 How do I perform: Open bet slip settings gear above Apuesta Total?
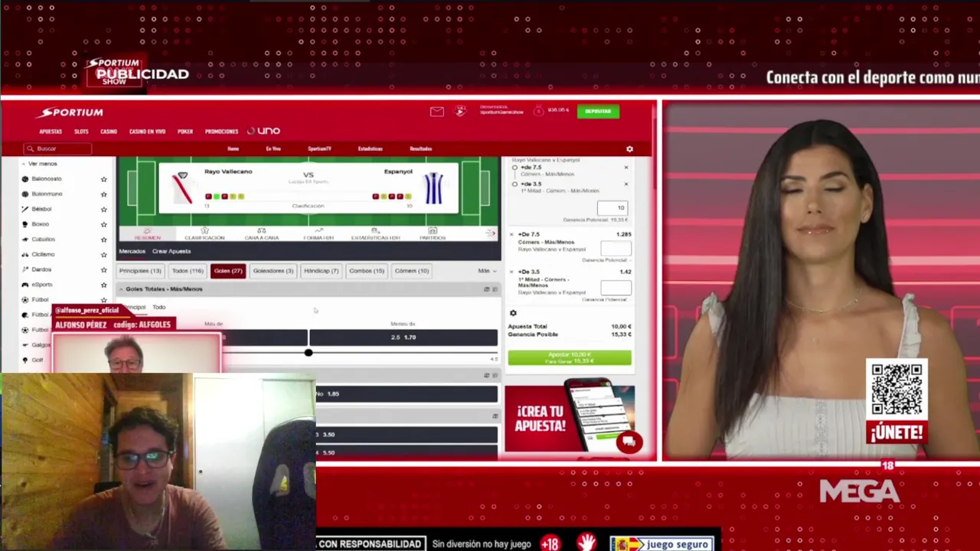point(513,313)
